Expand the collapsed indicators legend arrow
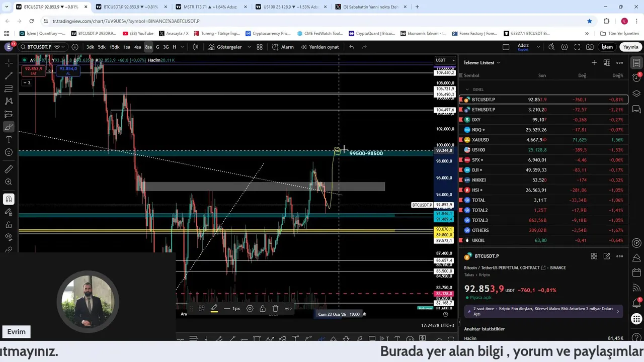Screen dimensions: 644x362 coord(27,82)
